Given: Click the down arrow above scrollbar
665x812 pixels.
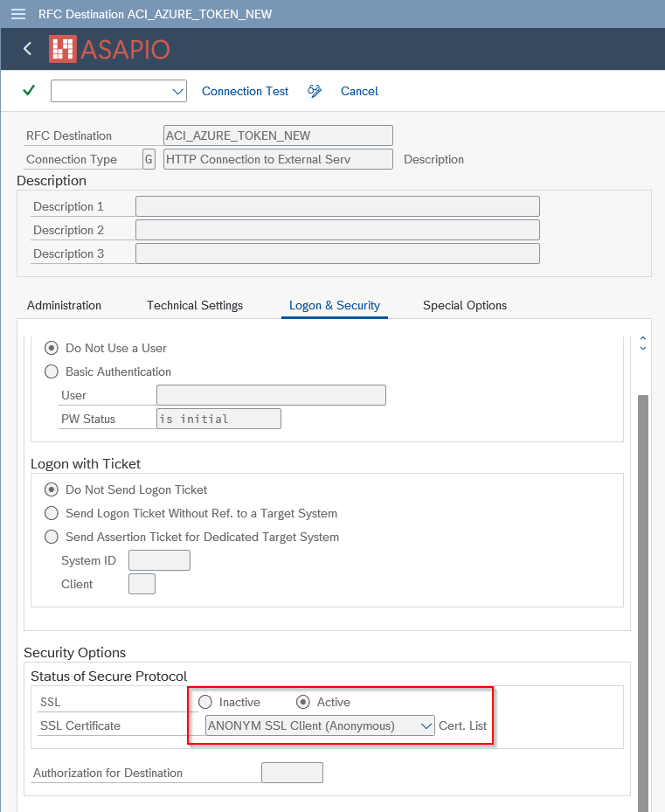Looking at the screenshot, I should 643,348.
